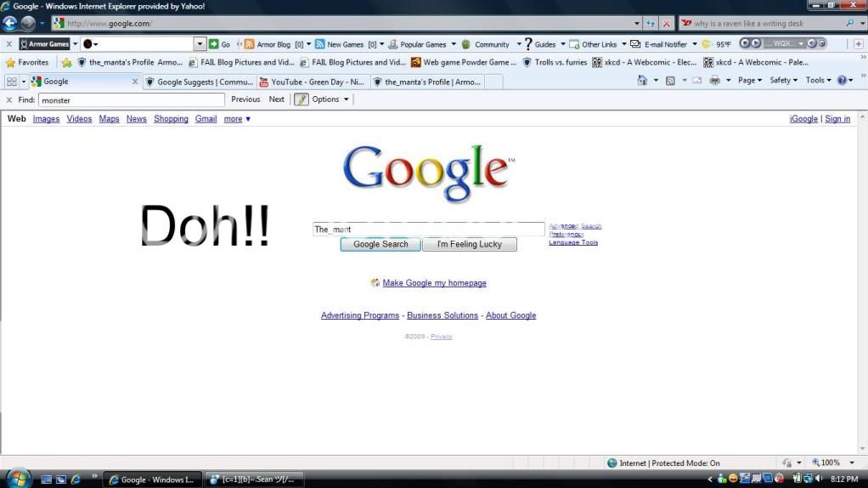Click the Help question icon in command bar
Screen dimensions: 868x488
click(842, 80)
